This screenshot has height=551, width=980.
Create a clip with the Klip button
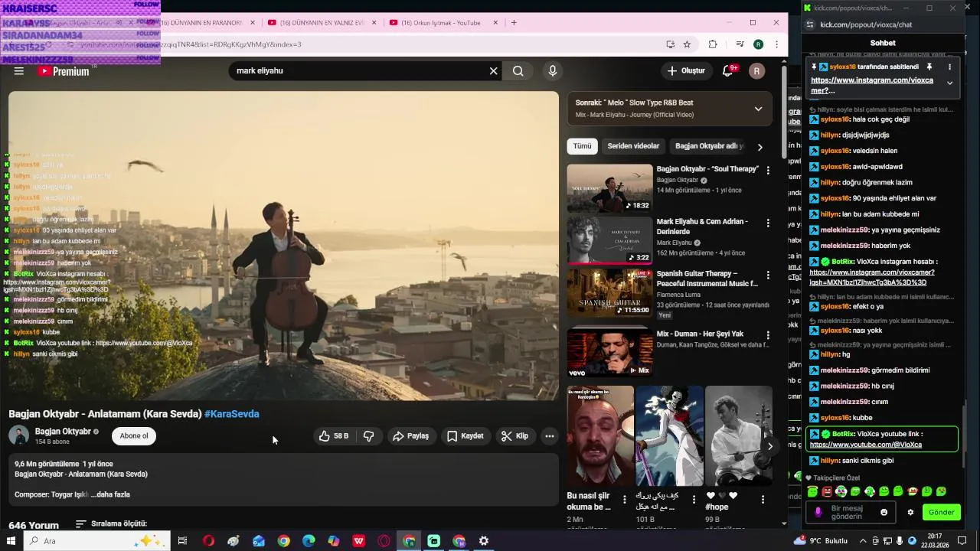pyautogui.click(x=514, y=436)
